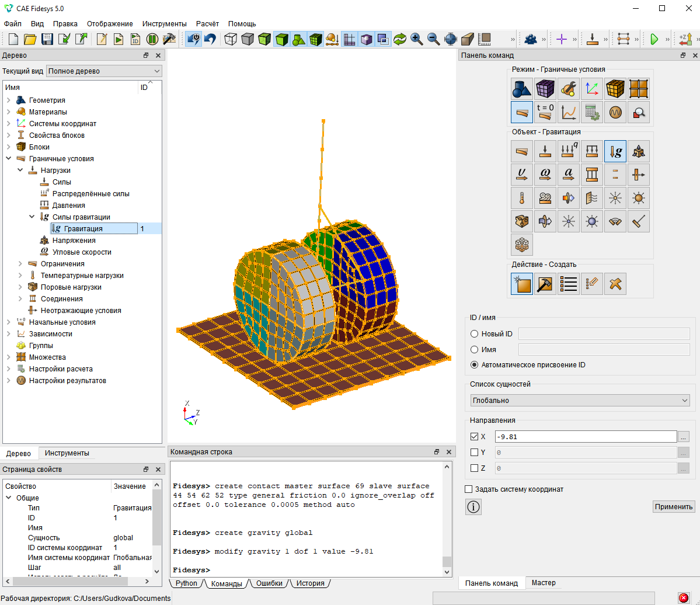The image size is (700, 605).
Task: Click the green refresh arrows icon
Action: point(399,39)
